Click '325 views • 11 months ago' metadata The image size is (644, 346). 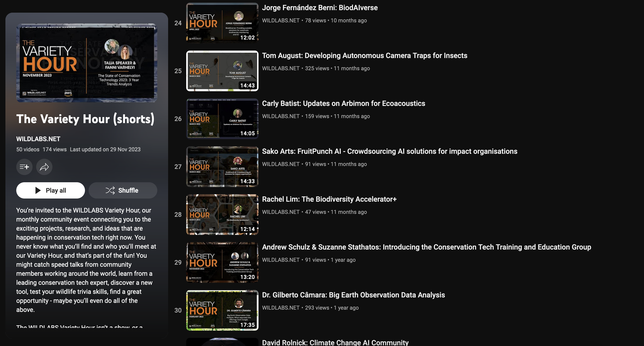click(337, 68)
